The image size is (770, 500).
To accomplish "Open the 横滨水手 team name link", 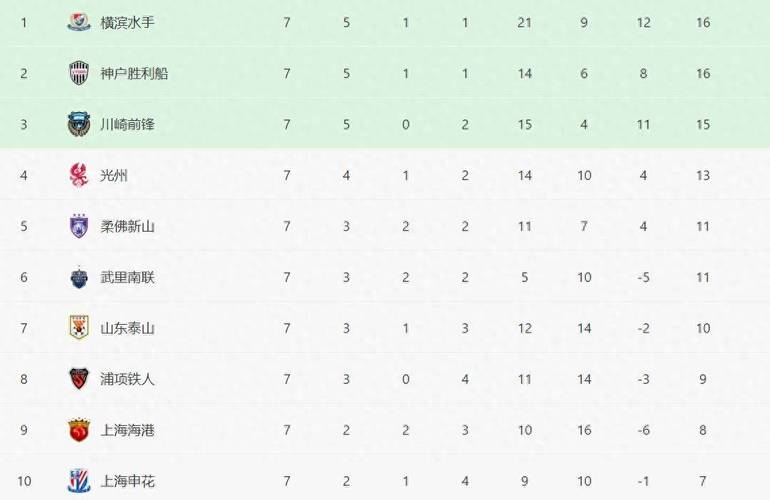I will click(128, 23).
